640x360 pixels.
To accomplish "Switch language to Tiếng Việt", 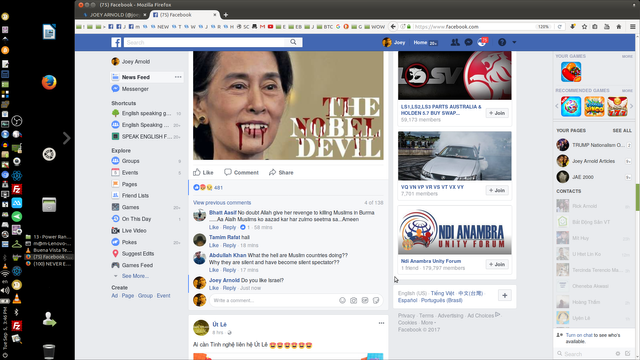I will coord(442,293).
